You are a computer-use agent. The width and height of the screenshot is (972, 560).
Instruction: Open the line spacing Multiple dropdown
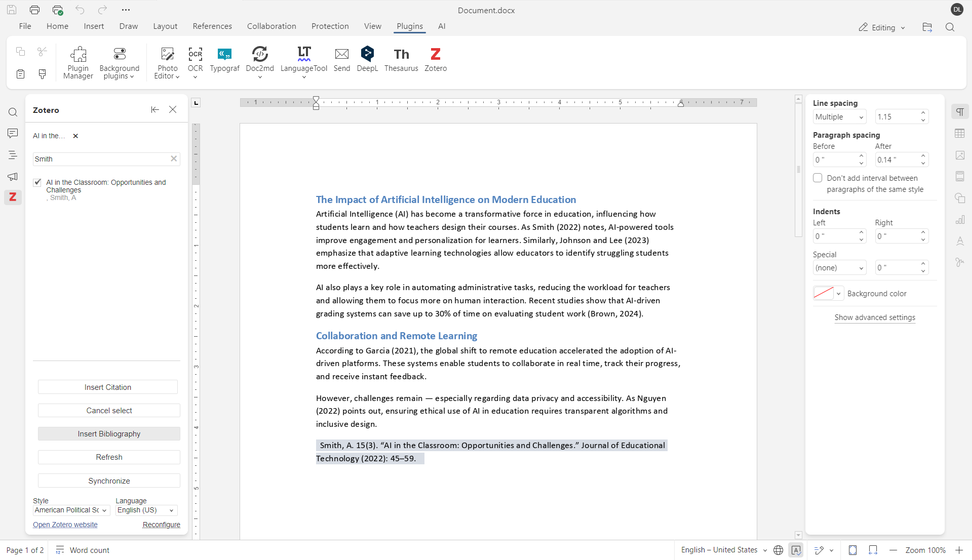point(839,116)
